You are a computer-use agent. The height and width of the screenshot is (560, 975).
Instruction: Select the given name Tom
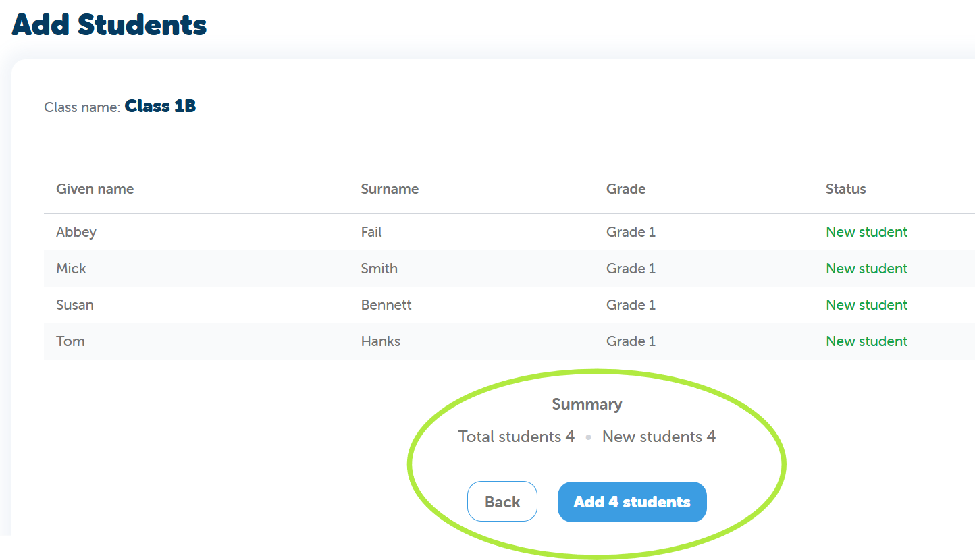point(70,341)
